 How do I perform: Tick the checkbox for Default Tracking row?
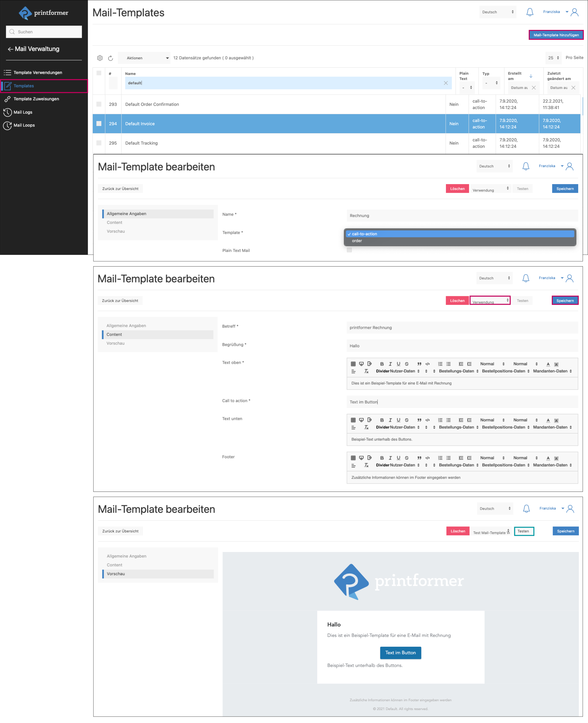pos(99,143)
